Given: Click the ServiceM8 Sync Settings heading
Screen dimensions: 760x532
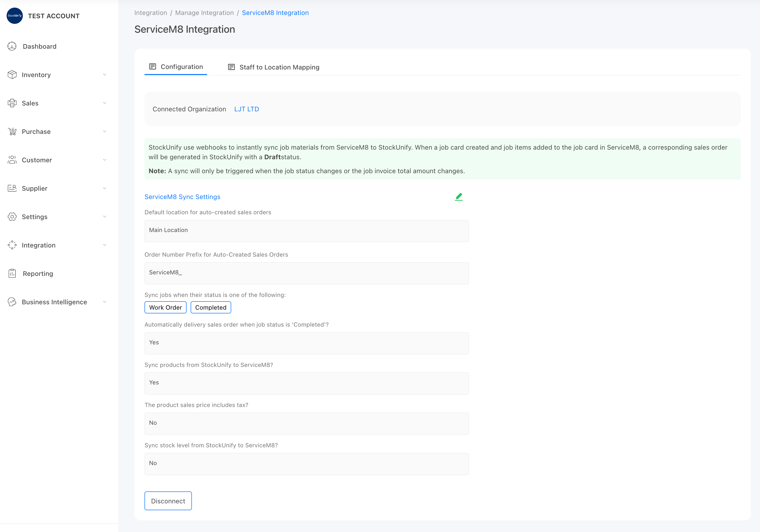Looking at the screenshot, I should (182, 197).
